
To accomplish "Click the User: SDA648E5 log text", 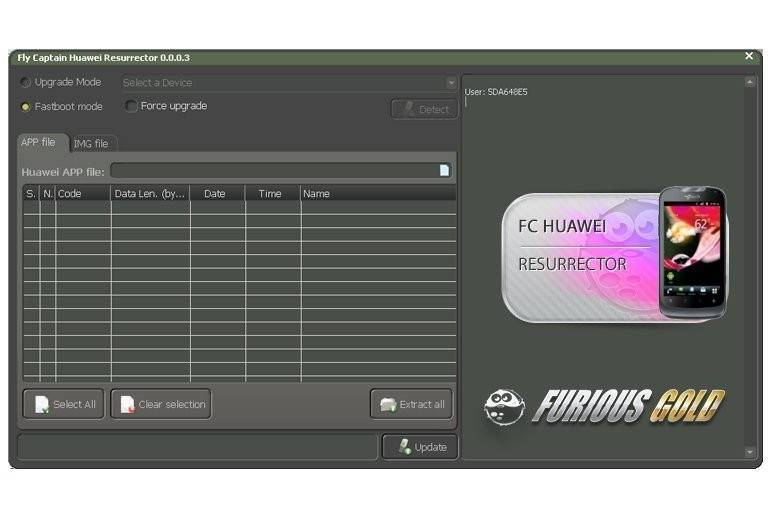I will 496,92.
